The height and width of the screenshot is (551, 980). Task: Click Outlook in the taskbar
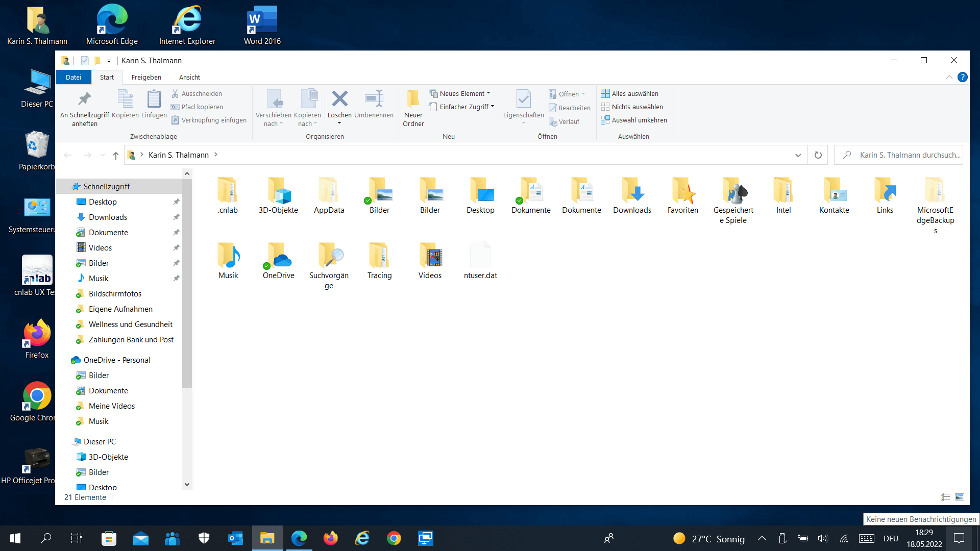[x=235, y=538]
